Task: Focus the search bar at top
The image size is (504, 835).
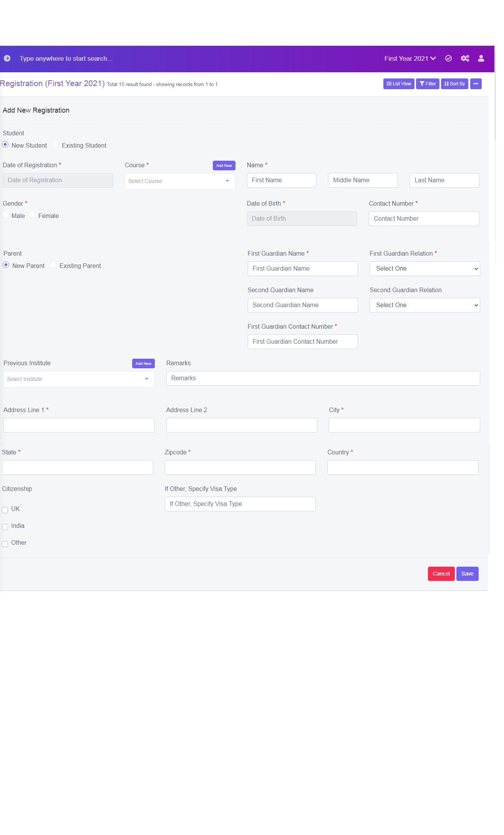Action: coord(66,58)
